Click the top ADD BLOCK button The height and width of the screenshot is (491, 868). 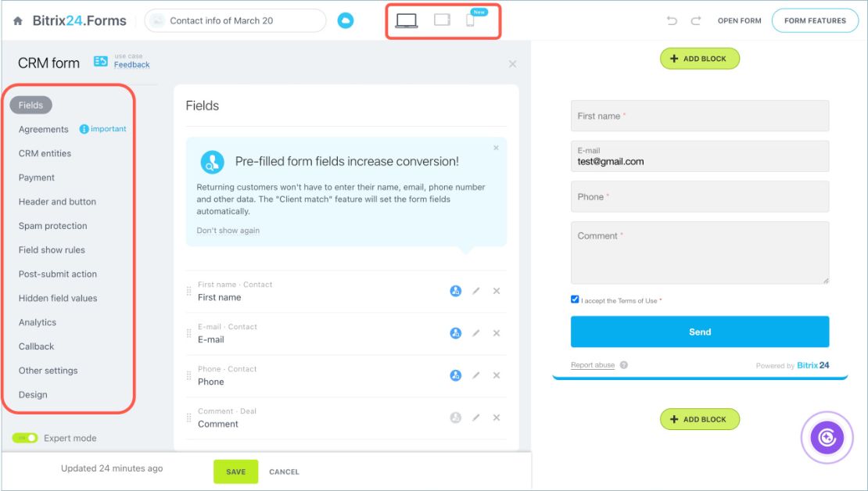point(700,59)
